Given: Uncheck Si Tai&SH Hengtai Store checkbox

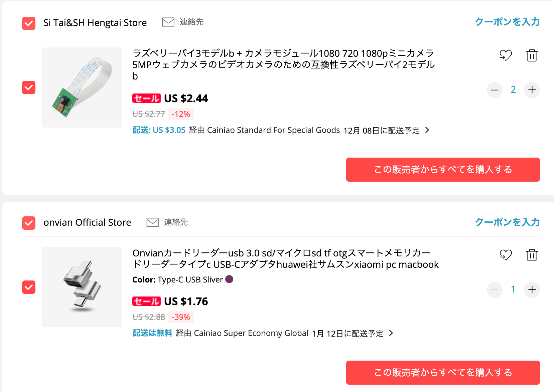Looking at the screenshot, I should pos(29,23).
